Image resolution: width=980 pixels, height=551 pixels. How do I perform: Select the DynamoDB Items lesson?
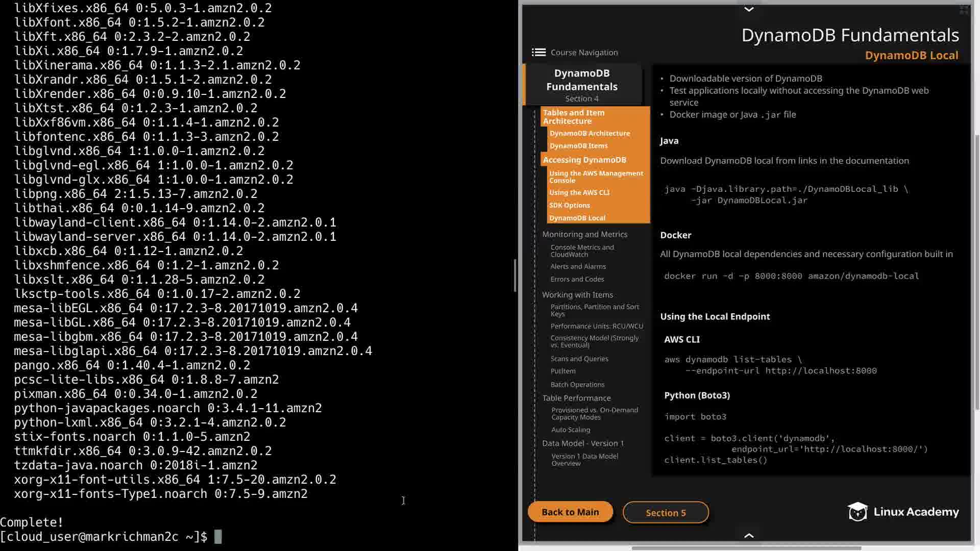point(578,146)
